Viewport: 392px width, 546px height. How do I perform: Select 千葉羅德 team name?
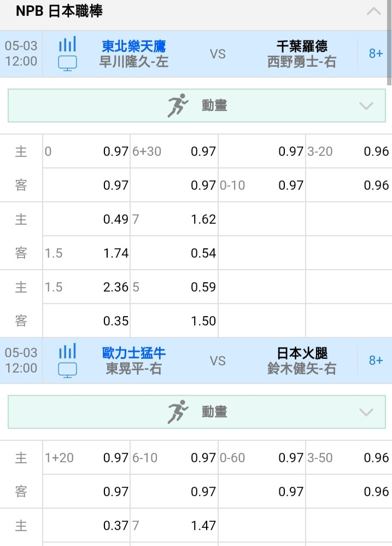302,47
